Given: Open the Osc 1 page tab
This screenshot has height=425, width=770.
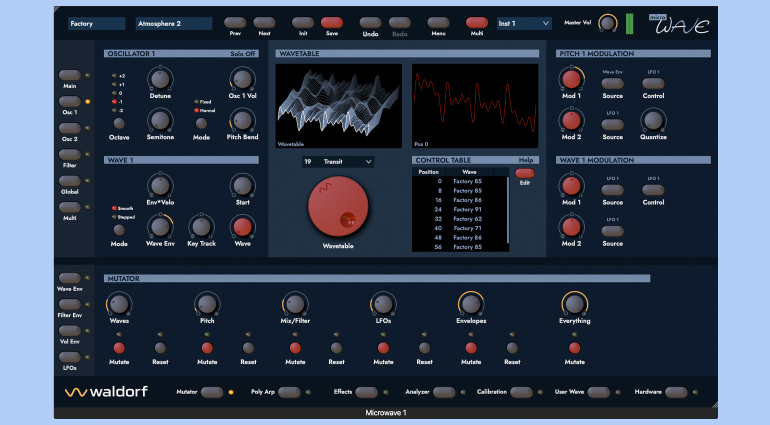Looking at the screenshot, I should coord(70,101).
